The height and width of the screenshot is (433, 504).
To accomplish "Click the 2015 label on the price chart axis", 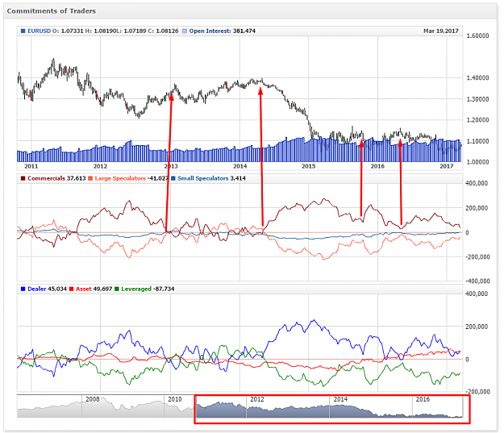I will pyautogui.click(x=309, y=166).
